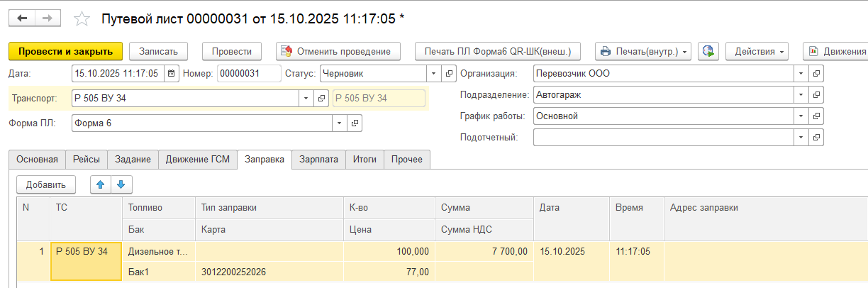This screenshot has width=868, height=288.
Task: Go back with the left arrow
Action: (x=23, y=18)
